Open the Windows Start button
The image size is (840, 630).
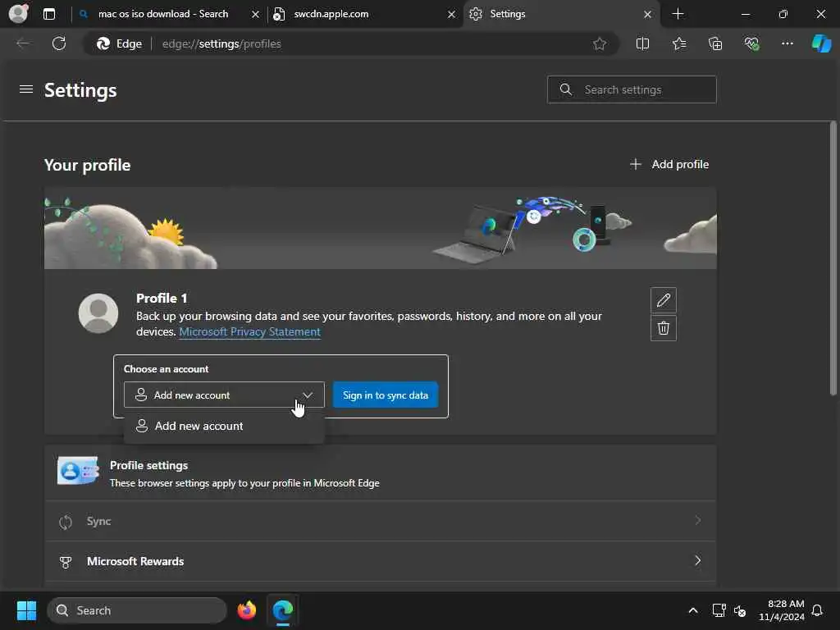[x=26, y=610]
